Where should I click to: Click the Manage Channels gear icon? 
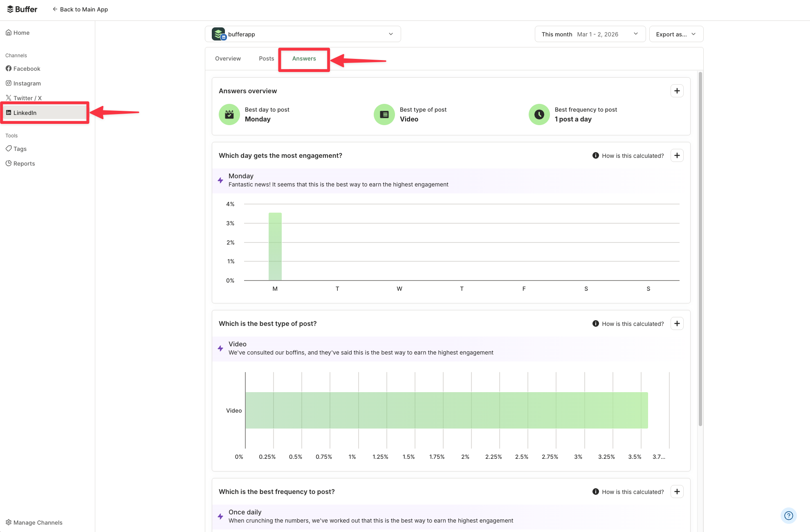(9, 522)
